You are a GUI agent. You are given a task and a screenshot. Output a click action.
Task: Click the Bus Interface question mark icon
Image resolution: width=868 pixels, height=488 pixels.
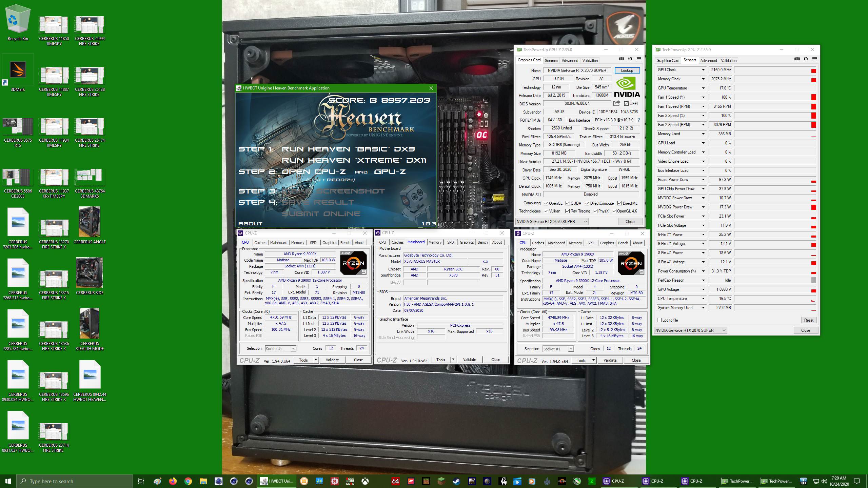639,120
